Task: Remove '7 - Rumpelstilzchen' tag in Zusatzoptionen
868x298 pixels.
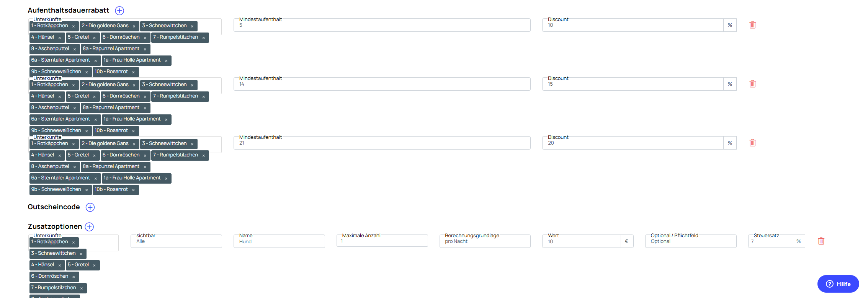Action: pos(82,288)
